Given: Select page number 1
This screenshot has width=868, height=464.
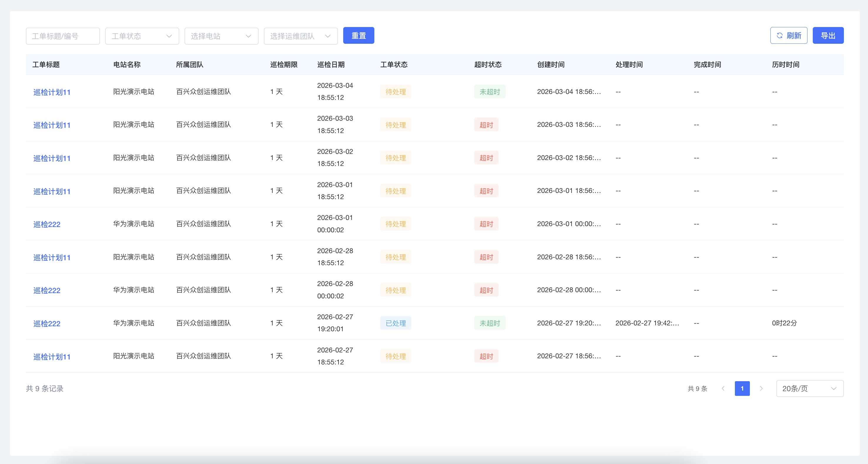Looking at the screenshot, I should pyautogui.click(x=742, y=389).
